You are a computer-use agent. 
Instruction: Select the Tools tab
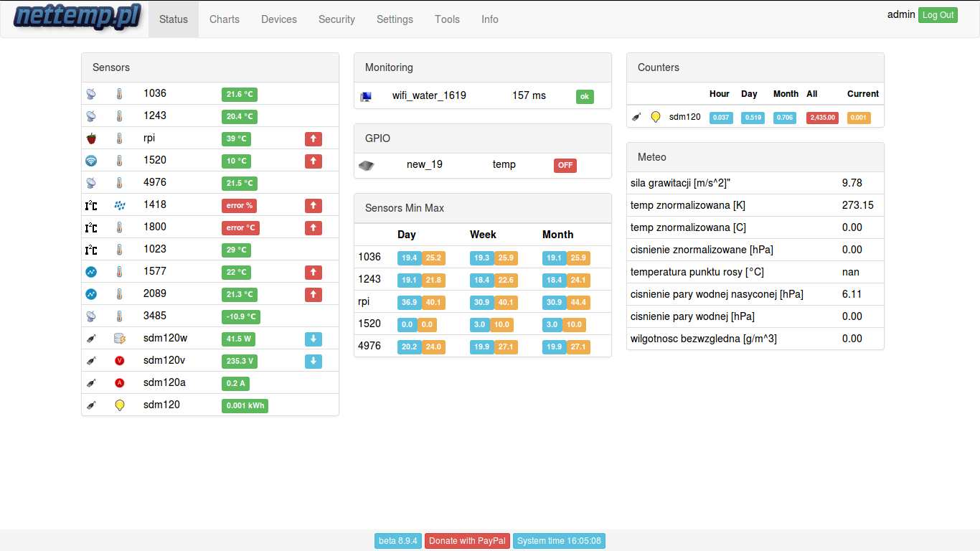tap(447, 19)
